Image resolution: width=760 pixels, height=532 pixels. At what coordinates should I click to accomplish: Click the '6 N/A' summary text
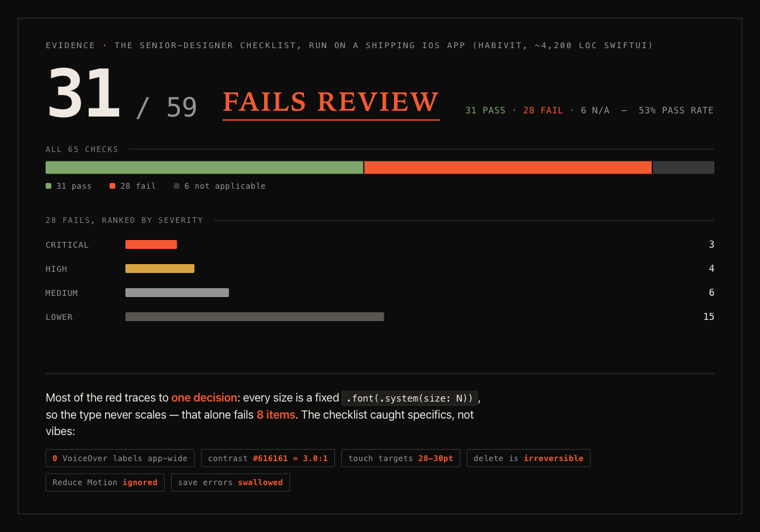[x=595, y=110]
